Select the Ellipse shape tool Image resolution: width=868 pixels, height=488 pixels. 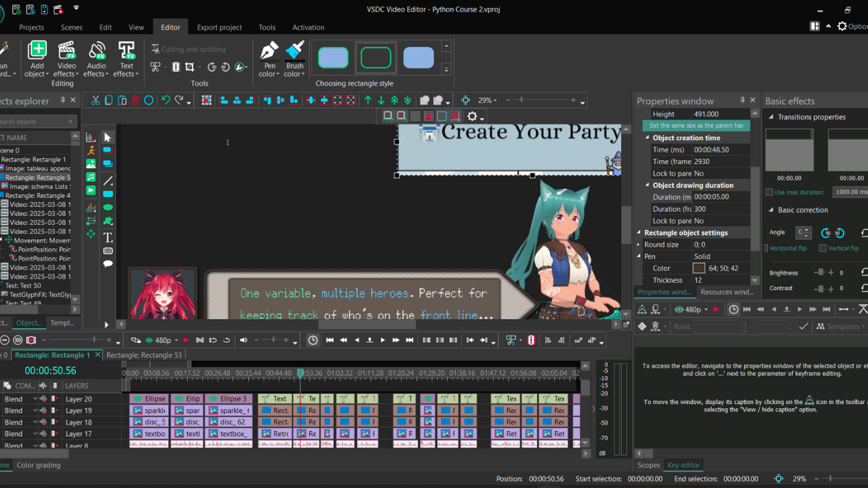[x=108, y=207]
